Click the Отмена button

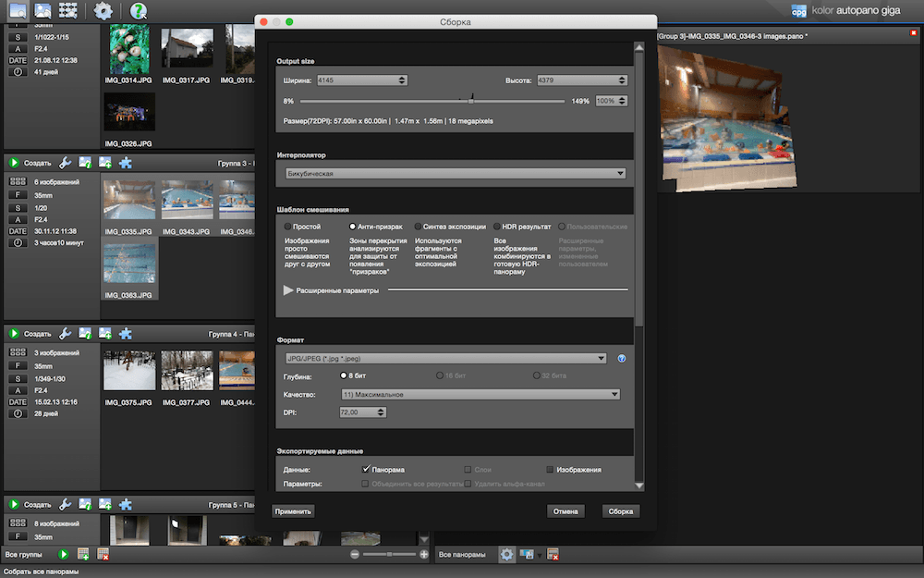pos(565,511)
